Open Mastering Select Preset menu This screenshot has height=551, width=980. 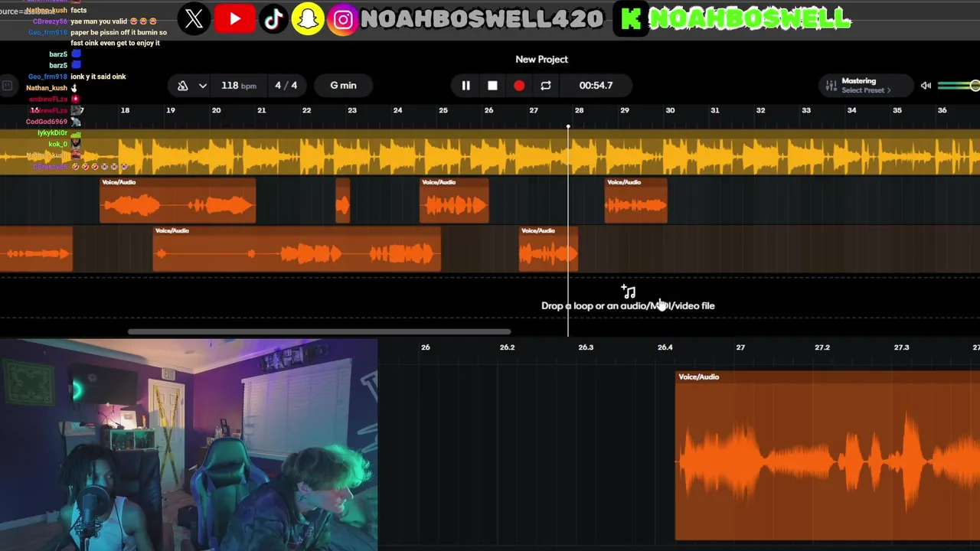pyautogui.click(x=866, y=86)
